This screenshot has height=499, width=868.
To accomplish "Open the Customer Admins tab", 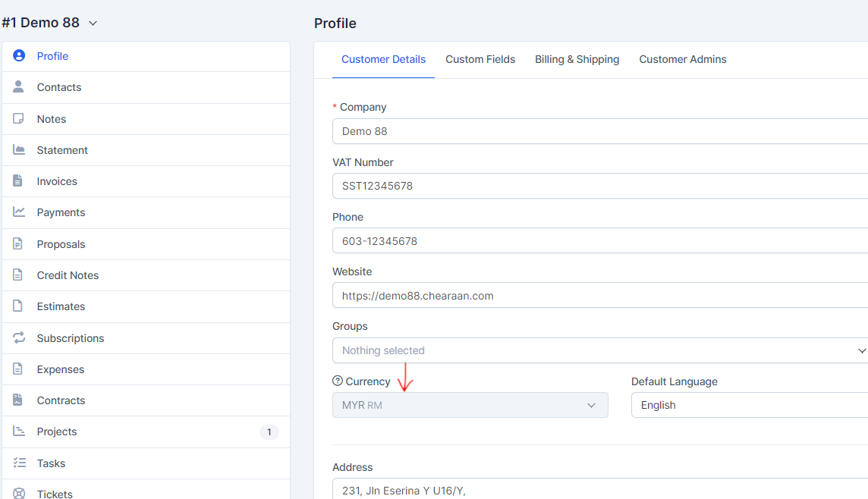I will 682,59.
